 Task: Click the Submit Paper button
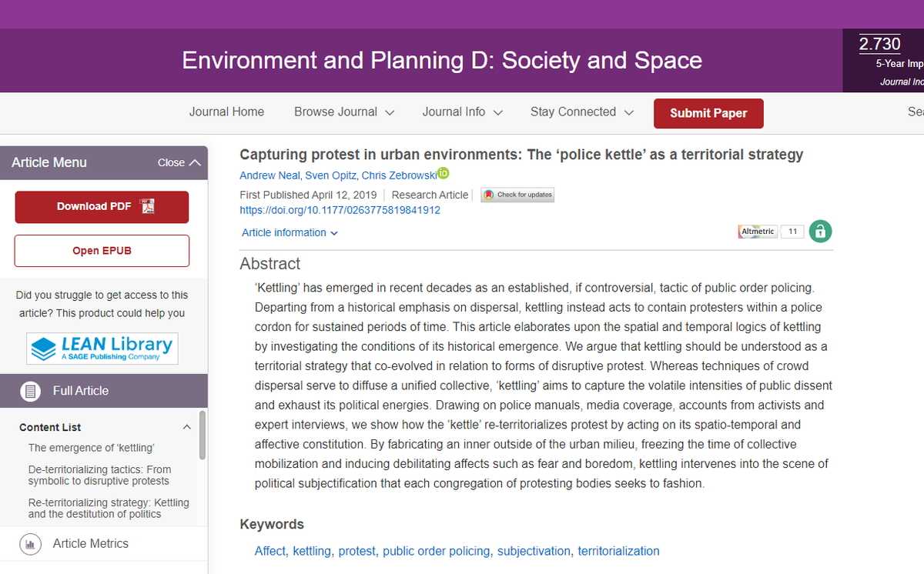pos(708,113)
